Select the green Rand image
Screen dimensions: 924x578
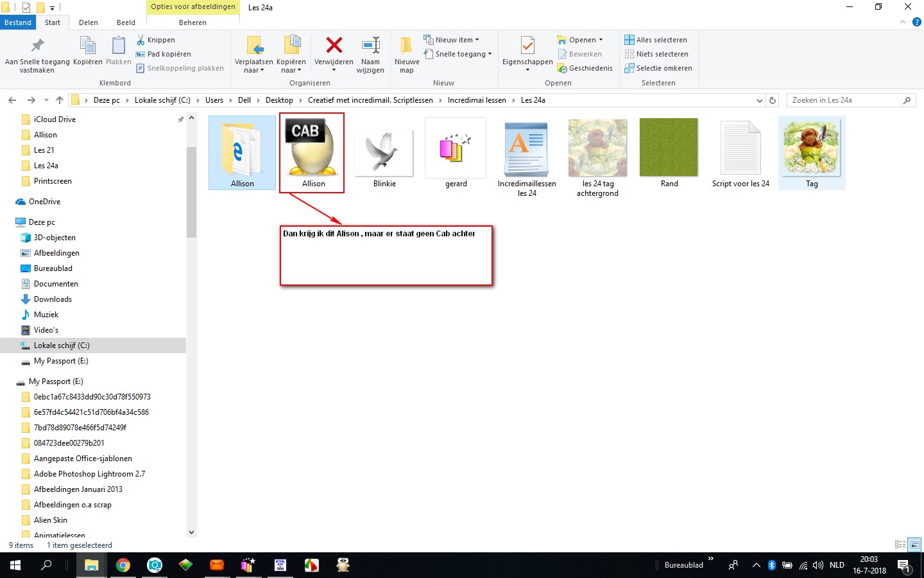click(669, 153)
